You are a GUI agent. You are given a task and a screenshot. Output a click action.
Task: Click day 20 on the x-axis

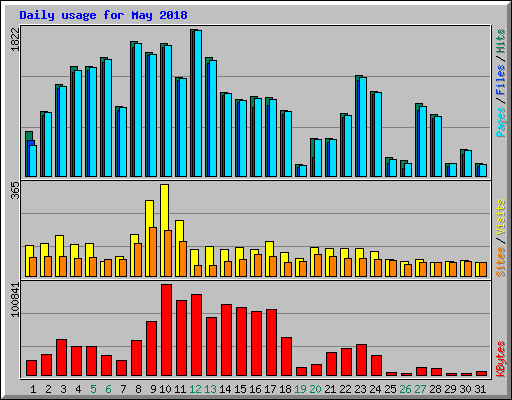click(315, 389)
